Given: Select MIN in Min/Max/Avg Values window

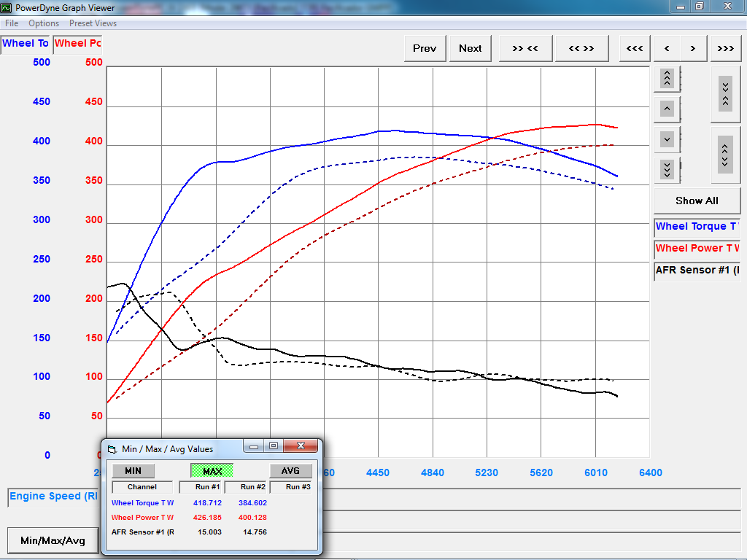Looking at the screenshot, I should [133, 471].
